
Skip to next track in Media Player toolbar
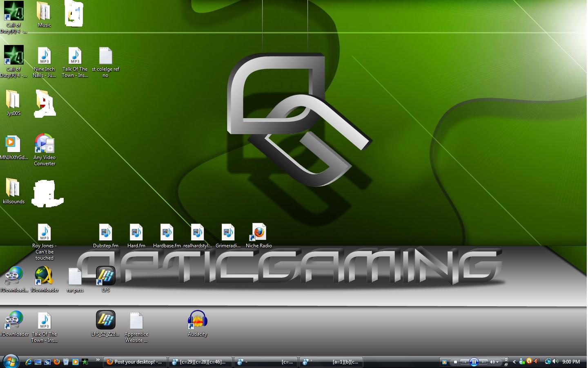tap(483, 362)
